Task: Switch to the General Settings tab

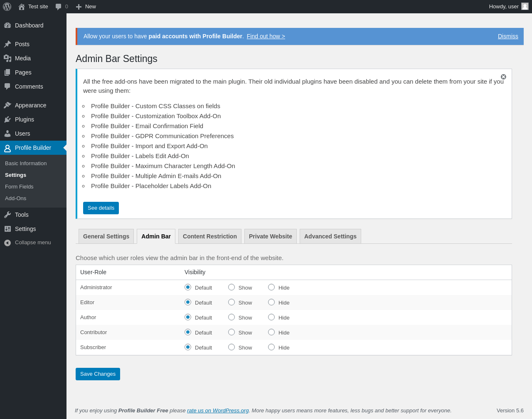Action: point(106,236)
